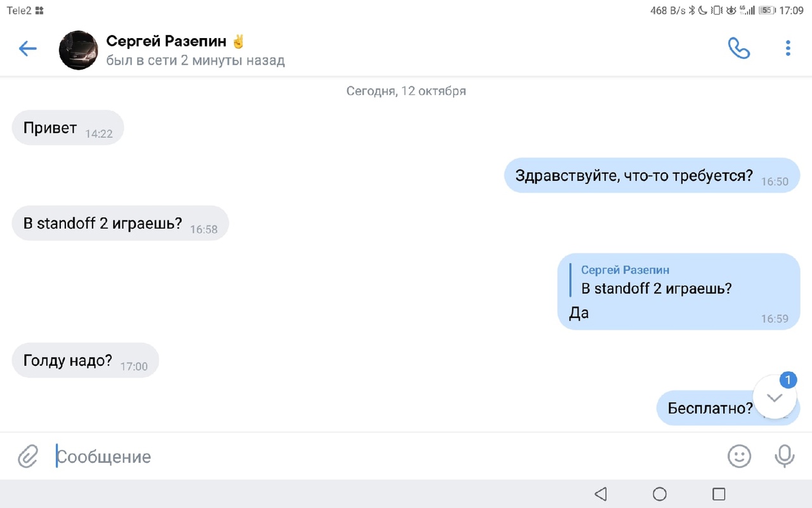This screenshot has width=812, height=508.
Task: Open the three-dot more options menu
Action: click(x=788, y=48)
